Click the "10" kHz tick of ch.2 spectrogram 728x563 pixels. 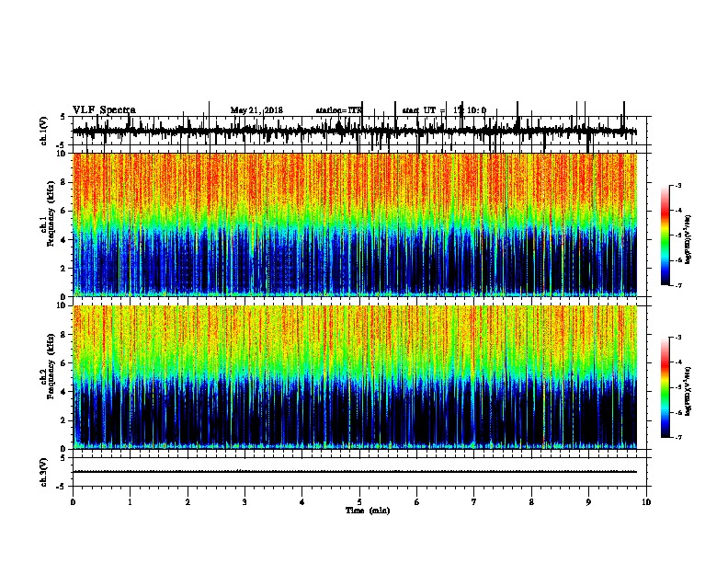(63, 305)
